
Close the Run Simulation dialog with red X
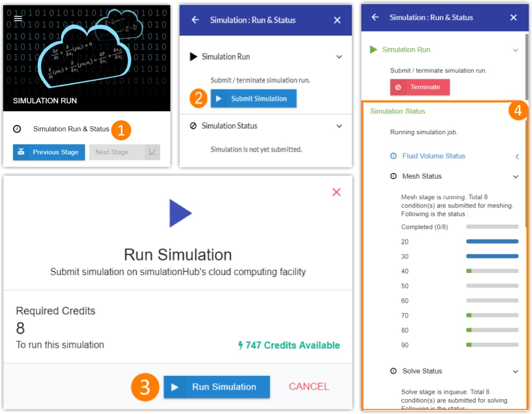pyautogui.click(x=336, y=192)
